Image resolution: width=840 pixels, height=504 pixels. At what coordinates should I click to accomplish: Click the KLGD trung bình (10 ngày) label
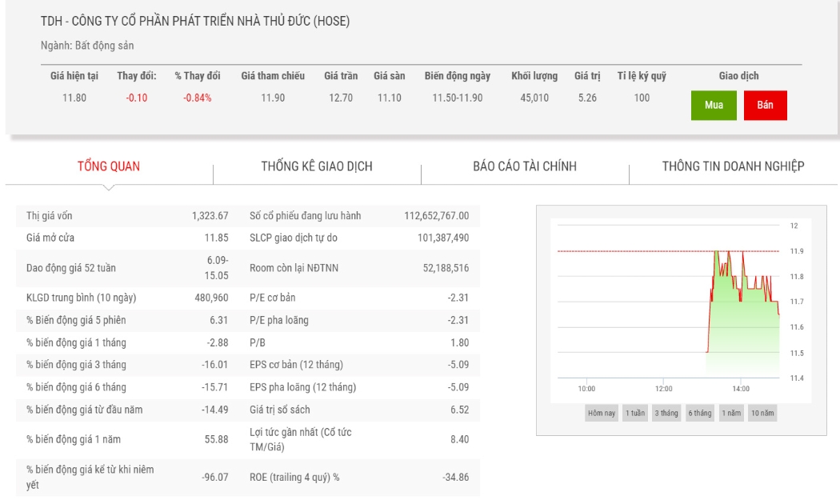click(81, 298)
